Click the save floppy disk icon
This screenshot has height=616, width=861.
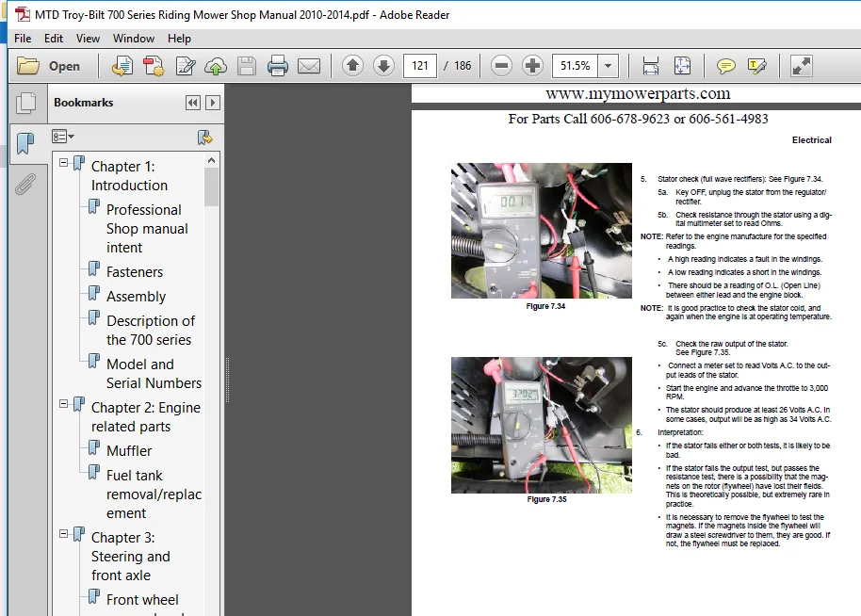point(247,66)
